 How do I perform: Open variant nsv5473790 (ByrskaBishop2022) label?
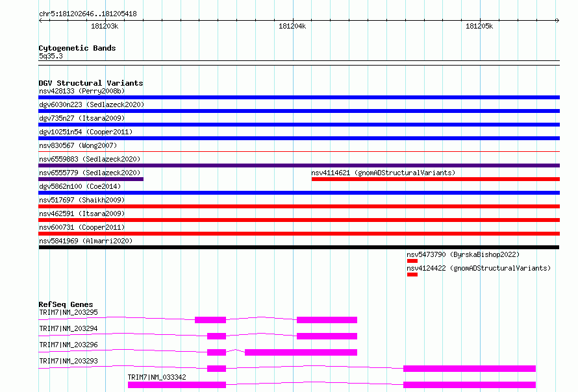[x=463, y=254]
